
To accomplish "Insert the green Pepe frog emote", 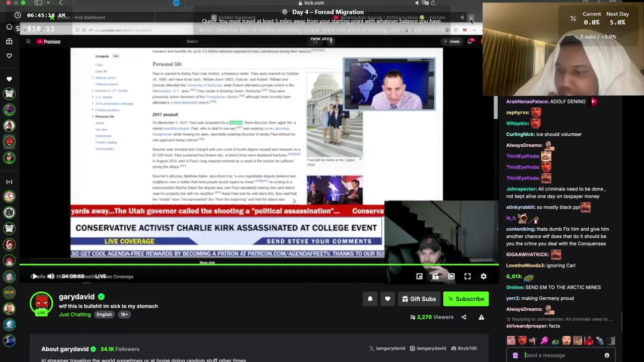I will click(555, 341).
